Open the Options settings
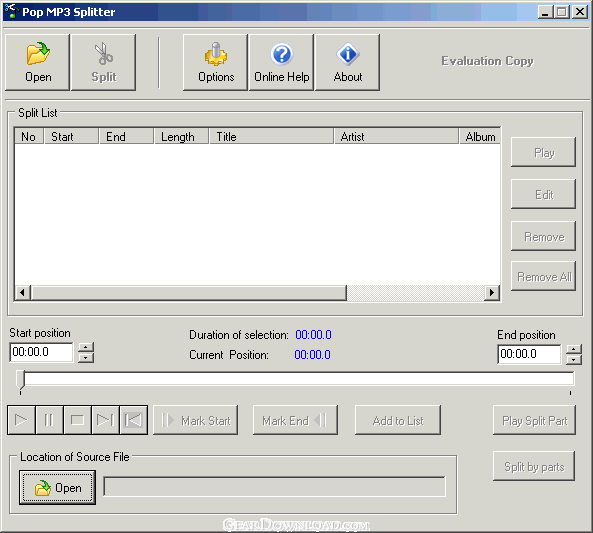593x533 pixels. pos(216,62)
